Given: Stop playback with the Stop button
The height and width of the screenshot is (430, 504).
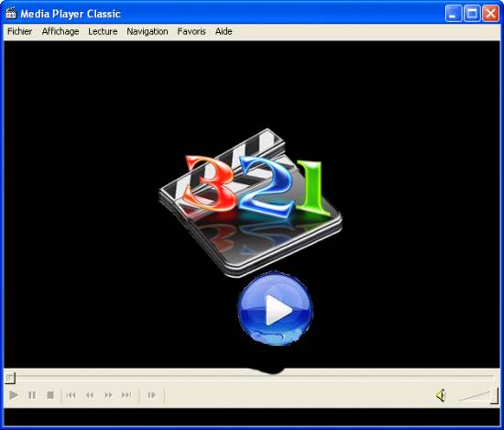Looking at the screenshot, I should click(x=50, y=395).
